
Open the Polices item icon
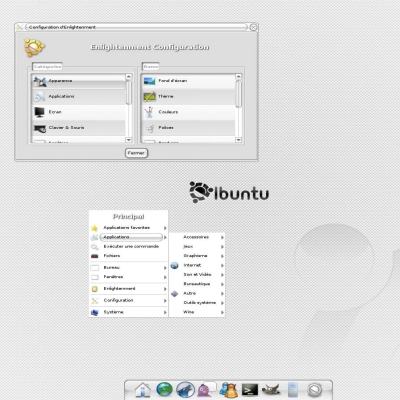pyautogui.click(x=150, y=128)
